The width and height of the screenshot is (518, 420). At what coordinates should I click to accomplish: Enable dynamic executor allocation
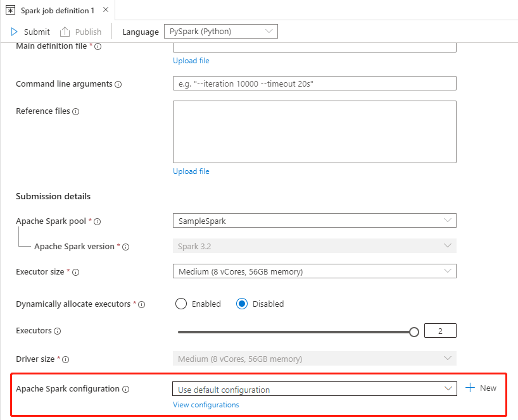click(180, 304)
